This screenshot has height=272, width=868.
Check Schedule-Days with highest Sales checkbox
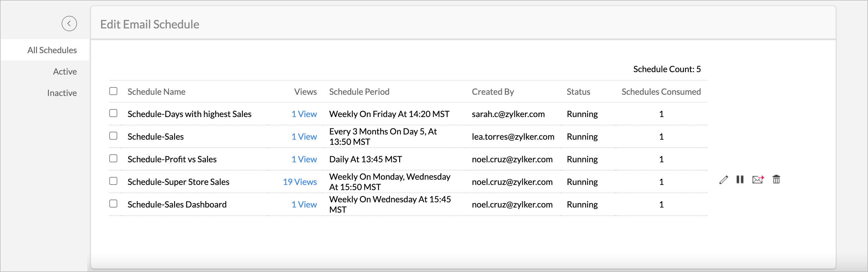coord(113,114)
